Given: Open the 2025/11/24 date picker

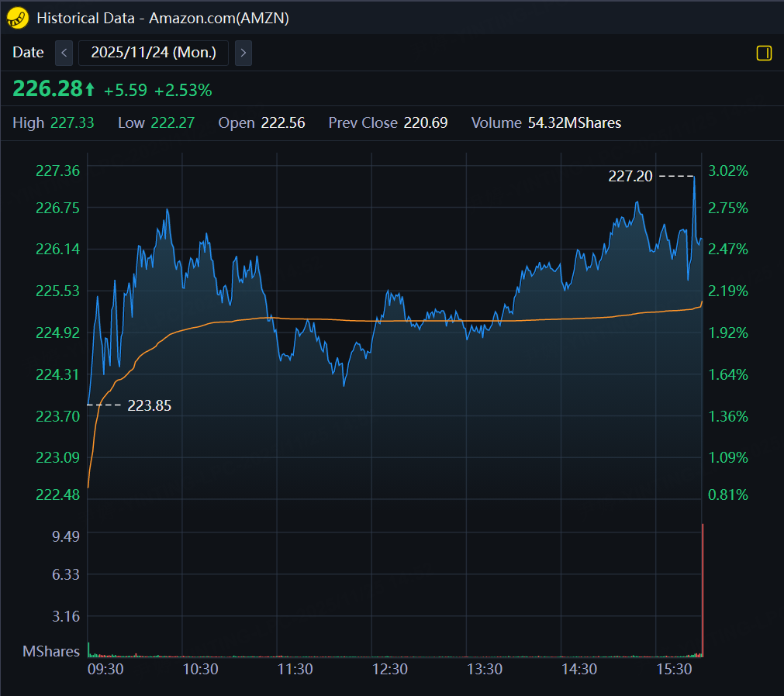Looking at the screenshot, I should click(154, 53).
